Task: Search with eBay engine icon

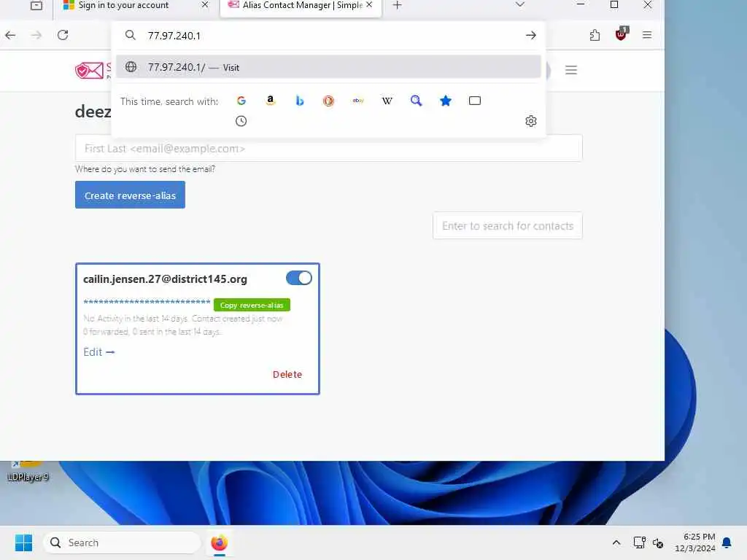Action: click(x=357, y=101)
